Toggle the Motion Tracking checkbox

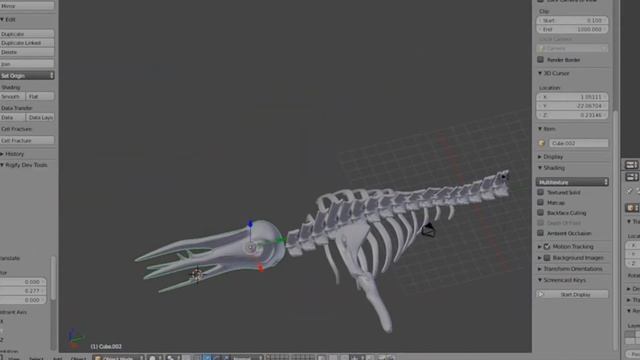(547, 247)
